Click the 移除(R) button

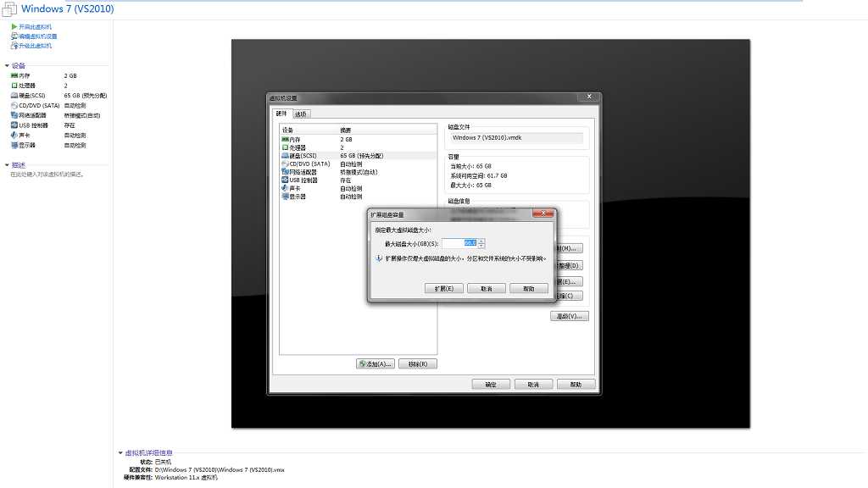pyautogui.click(x=418, y=363)
